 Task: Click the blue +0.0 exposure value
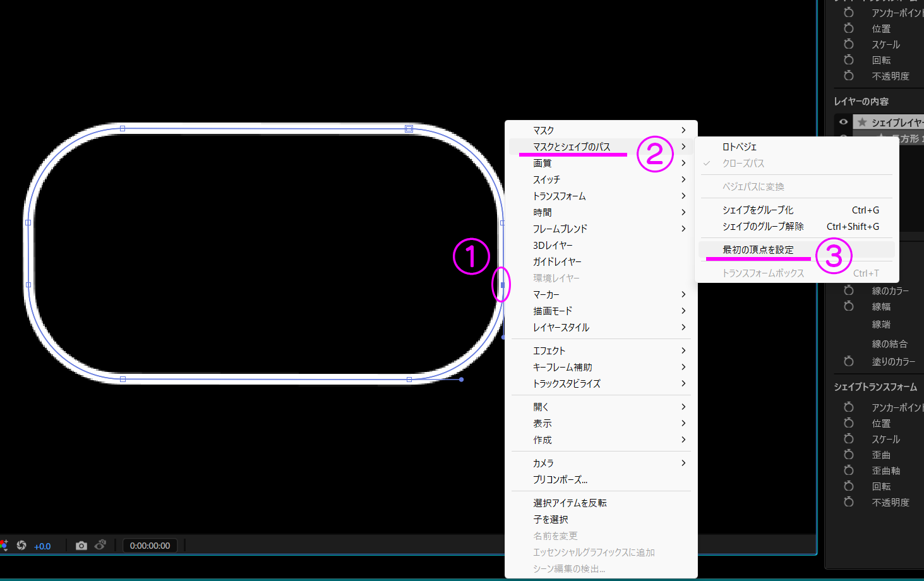coord(42,546)
